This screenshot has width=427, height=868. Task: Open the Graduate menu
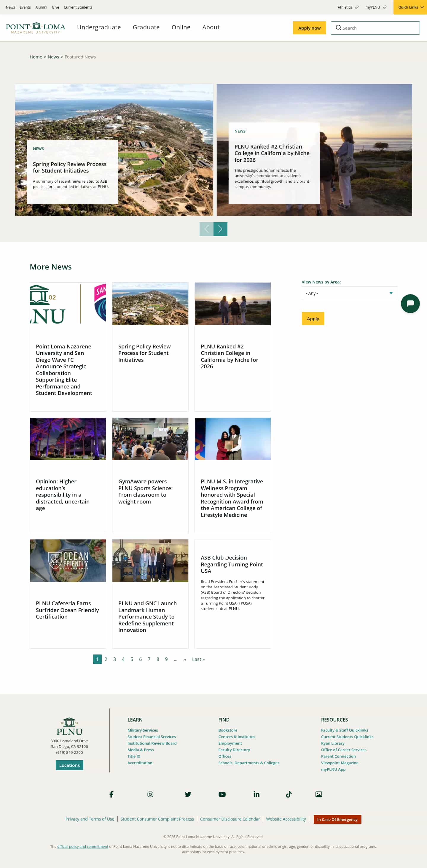(146, 27)
